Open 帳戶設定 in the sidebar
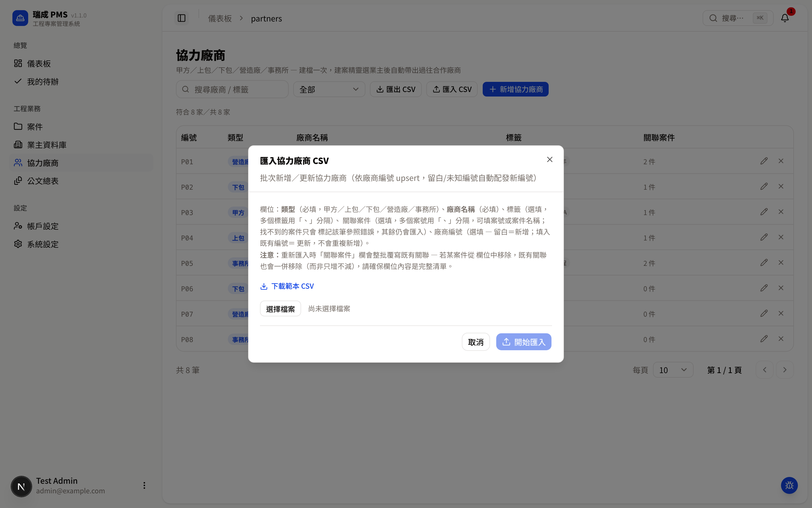812x508 pixels. [81, 226]
